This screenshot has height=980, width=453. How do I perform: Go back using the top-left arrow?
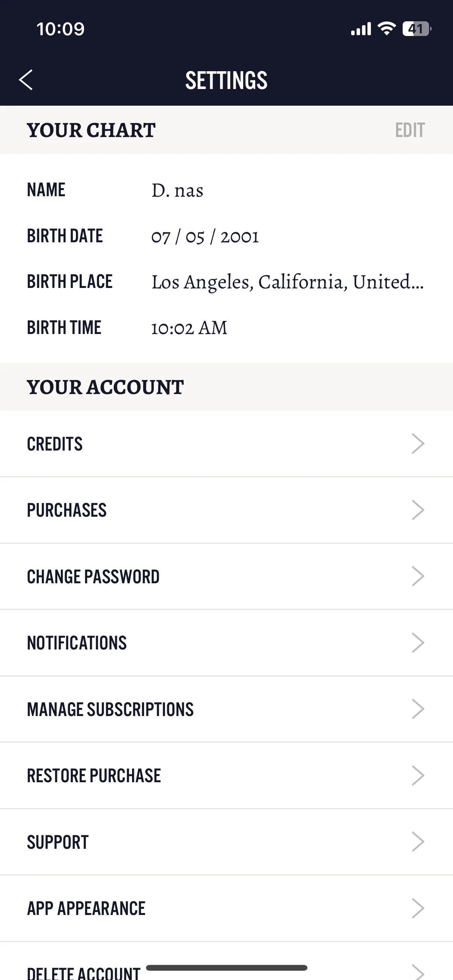(26, 80)
